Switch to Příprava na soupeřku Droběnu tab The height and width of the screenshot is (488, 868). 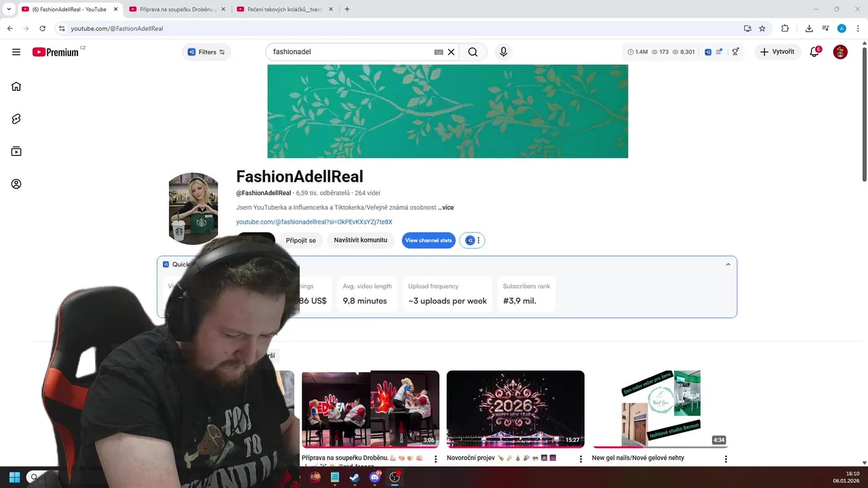[176, 9]
